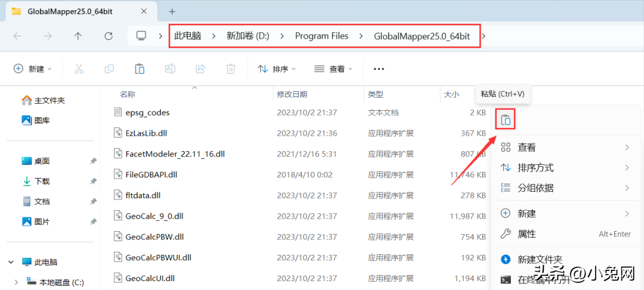Go up one folder level

point(78,36)
